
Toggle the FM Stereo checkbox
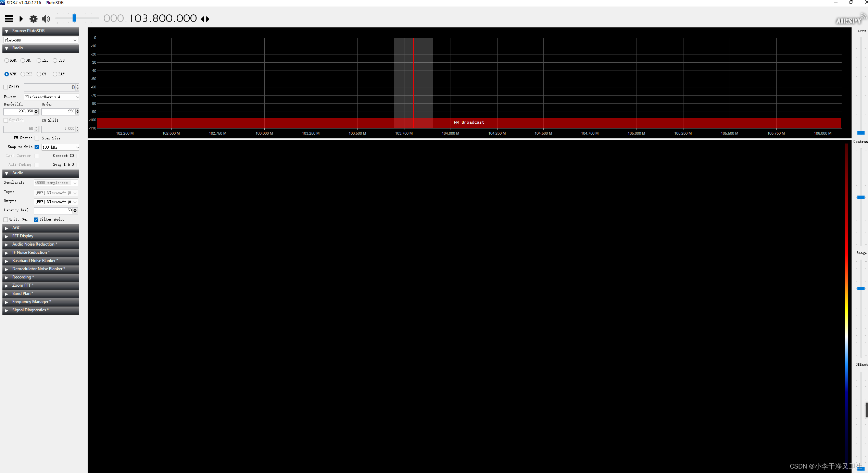37,138
